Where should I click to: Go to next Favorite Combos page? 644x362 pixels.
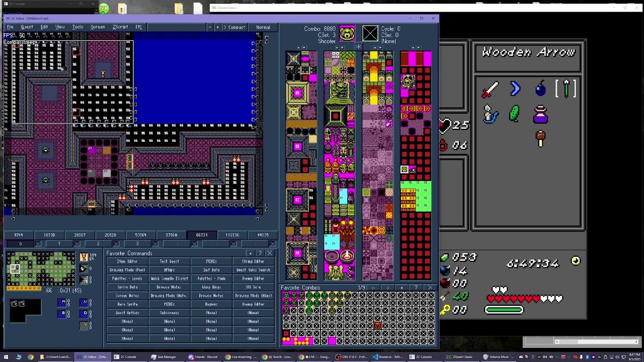coord(387,288)
